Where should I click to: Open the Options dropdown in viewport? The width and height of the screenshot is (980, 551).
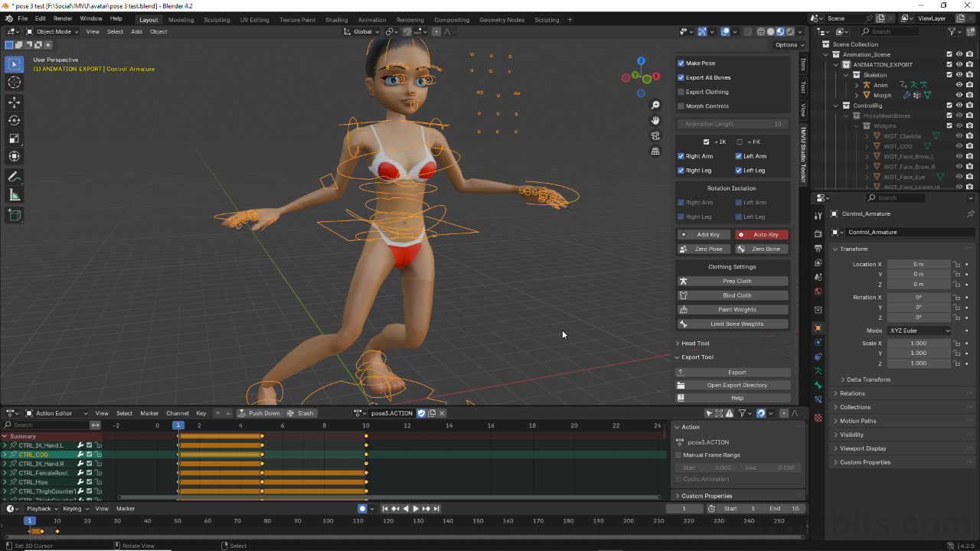(x=789, y=45)
